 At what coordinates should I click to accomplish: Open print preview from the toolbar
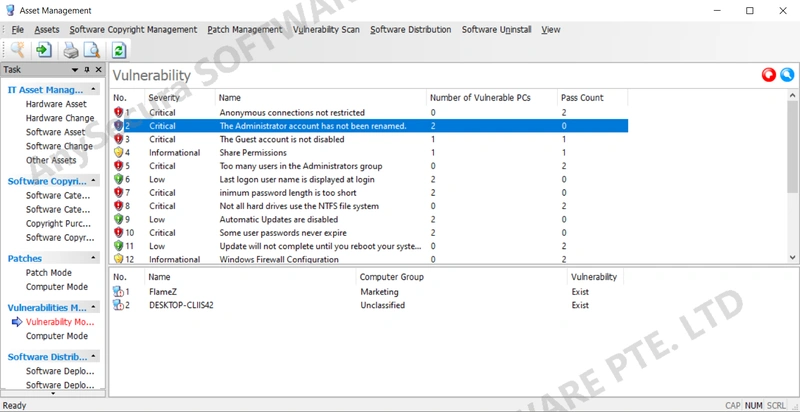point(92,50)
